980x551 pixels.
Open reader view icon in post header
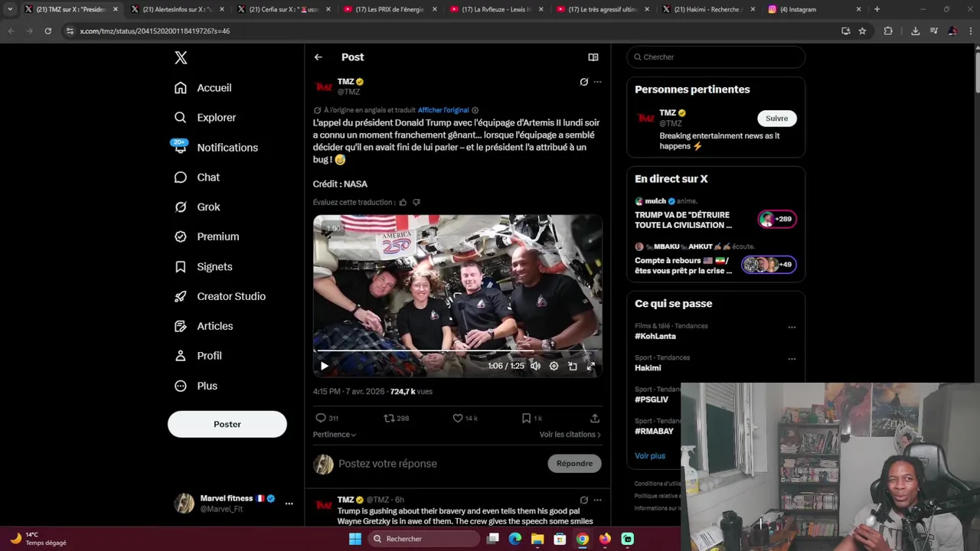[593, 57]
